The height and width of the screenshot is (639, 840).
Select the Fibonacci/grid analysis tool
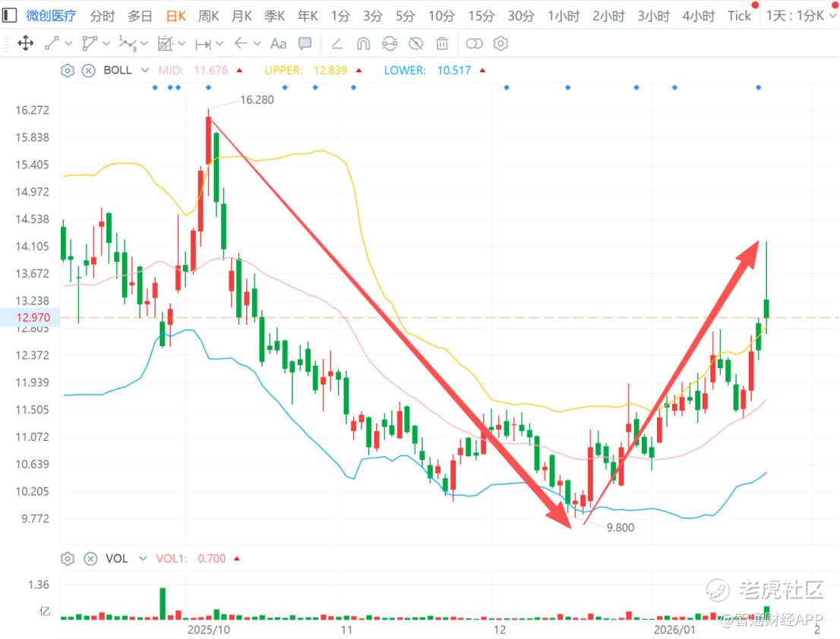[166, 43]
